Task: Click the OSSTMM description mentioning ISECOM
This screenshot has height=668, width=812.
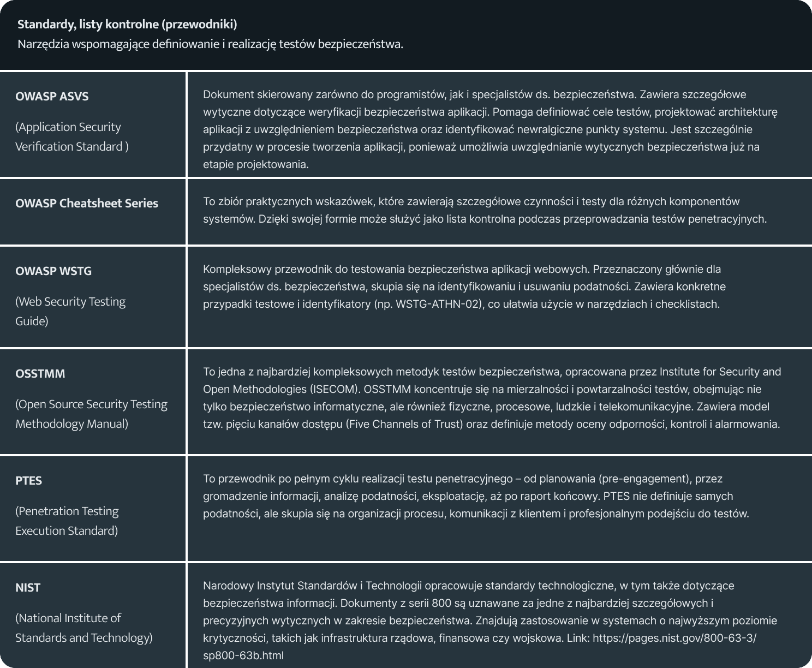Action: coord(491,398)
